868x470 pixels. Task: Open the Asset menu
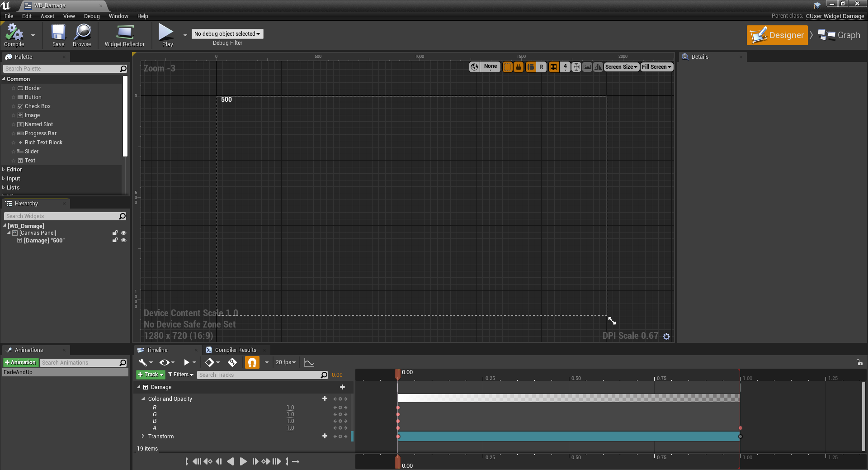point(47,16)
